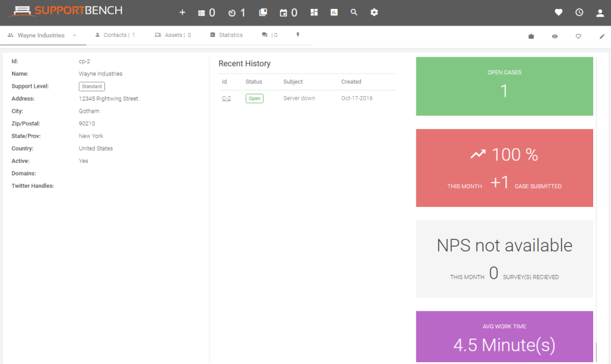Image resolution: width=611 pixels, height=364 pixels.
Task: Open case link C-2
Action: (226, 98)
